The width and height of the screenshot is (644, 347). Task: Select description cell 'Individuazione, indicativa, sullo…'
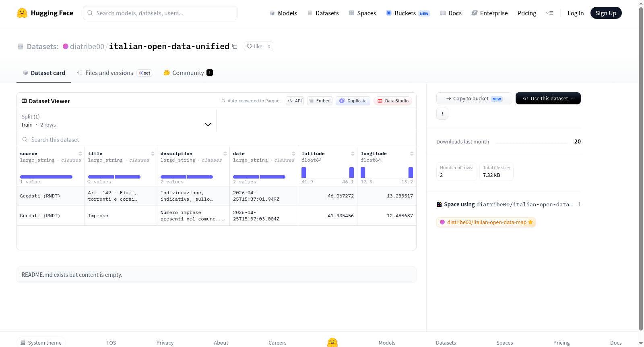[193, 196]
